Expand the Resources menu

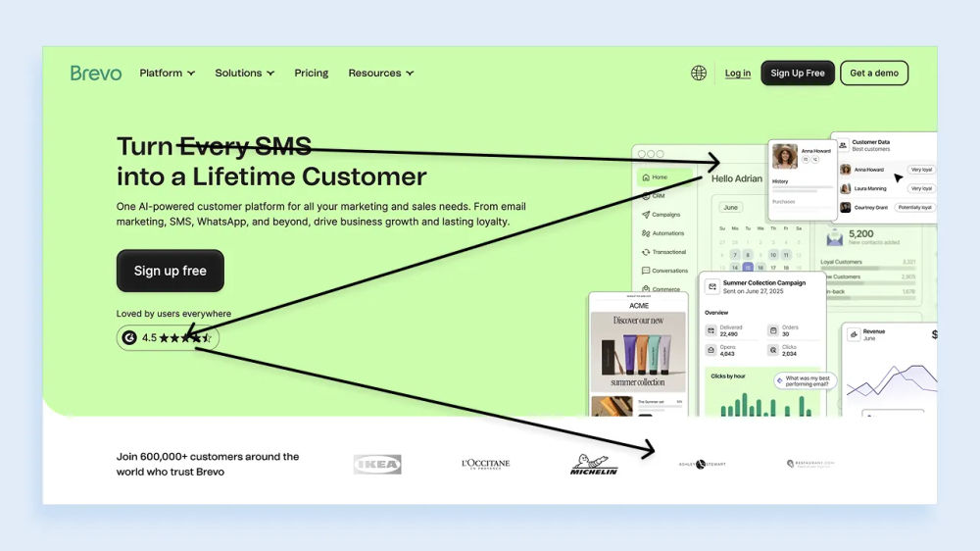[x=380, y=74]
